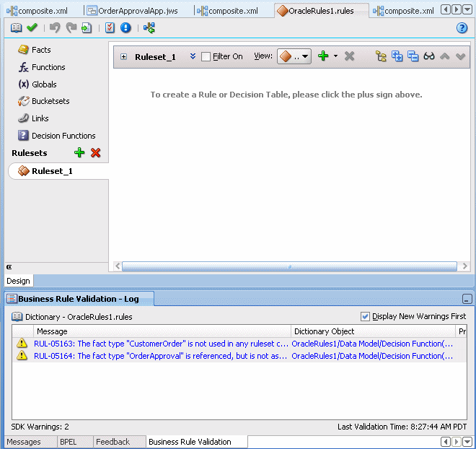Click the tree hierarchy icon in ruleset bar
Viewport: 476px width, 449px height.
click(x=381, y=56)
